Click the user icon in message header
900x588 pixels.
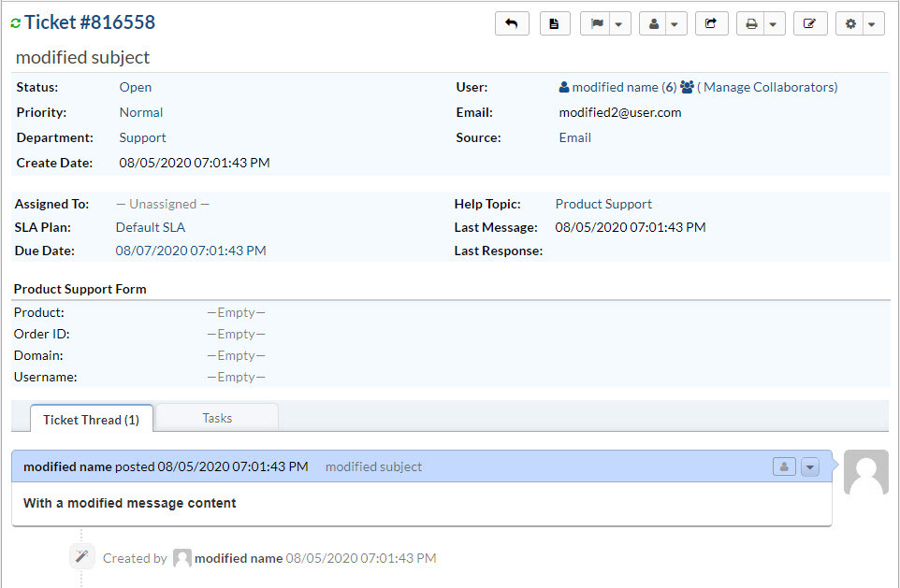pyautogui.click(x=784, y=466)
